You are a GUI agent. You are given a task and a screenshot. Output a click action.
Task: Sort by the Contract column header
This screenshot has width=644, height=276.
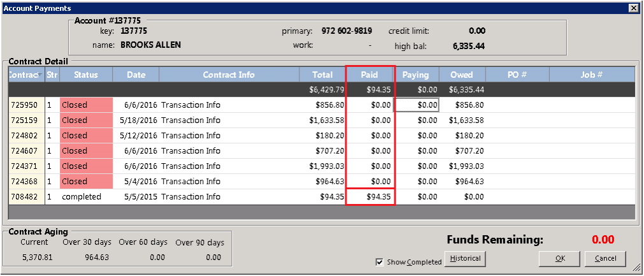tap(25, 75)
